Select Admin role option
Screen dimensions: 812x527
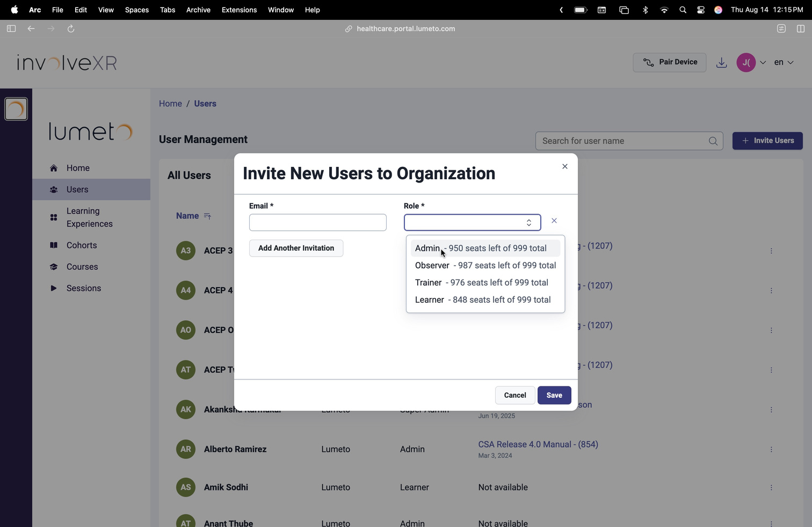485,248
